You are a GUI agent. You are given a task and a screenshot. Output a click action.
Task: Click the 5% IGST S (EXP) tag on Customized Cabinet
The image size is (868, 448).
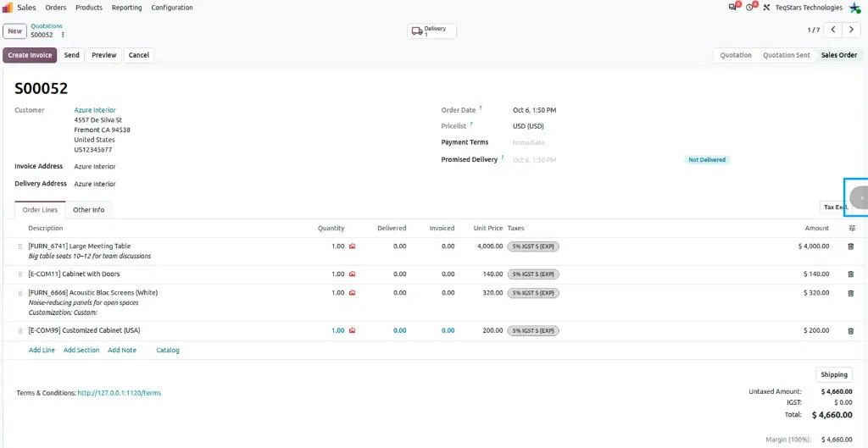[x=533, y=331]
